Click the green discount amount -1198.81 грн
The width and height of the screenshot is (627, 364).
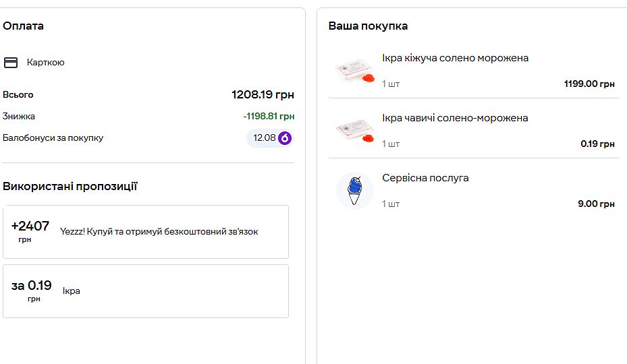coord(269,117)
